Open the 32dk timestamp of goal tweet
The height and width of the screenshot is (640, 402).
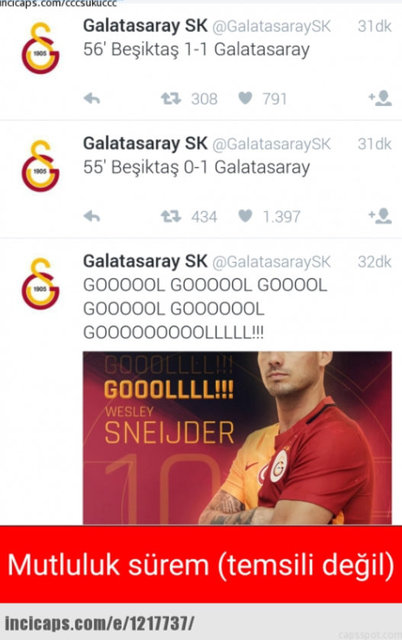(x=374, y=262)
